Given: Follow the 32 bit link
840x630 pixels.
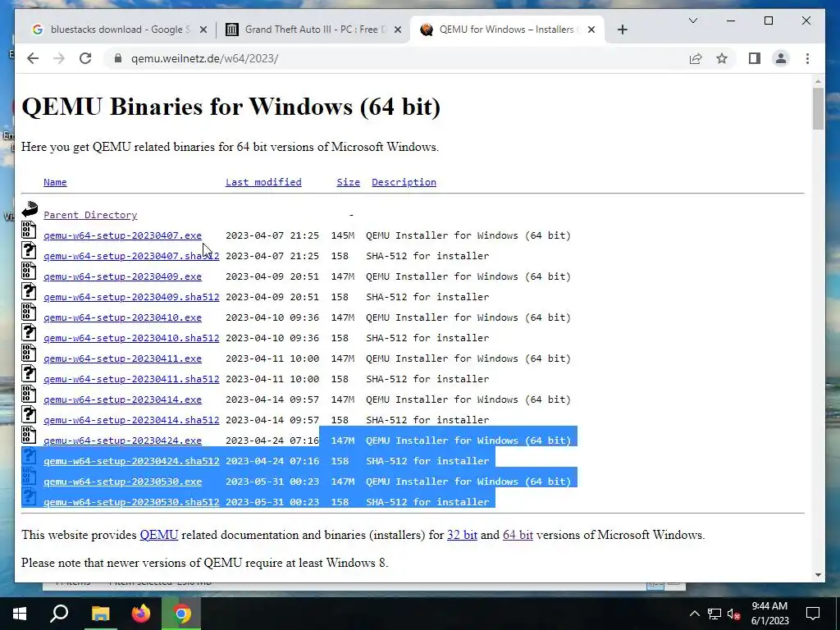Looking at the screenshot, I should pyautogui.click(x=462, y=535).
